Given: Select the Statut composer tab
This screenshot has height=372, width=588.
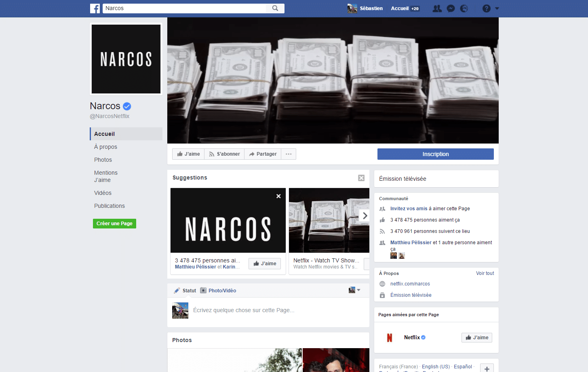Looking at the screenshot, I should click(x=185, y=291).
